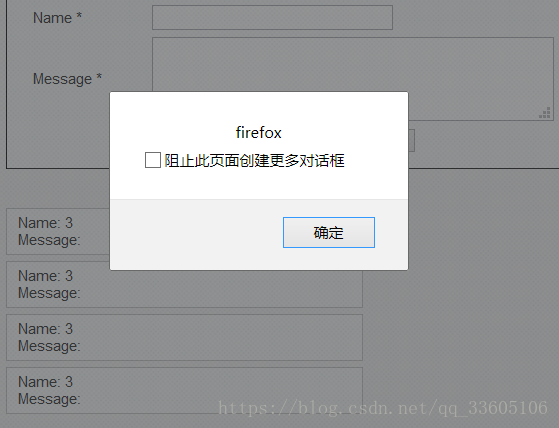Screen dimensions: 559x428
Task: Click the firefox alert message text
Action: click(259, 133)
